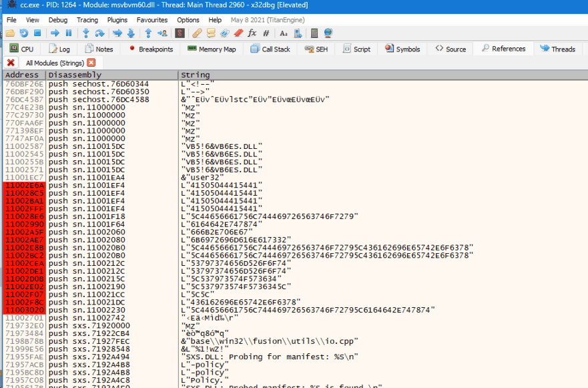Pause execution of the debuggee

69,33
